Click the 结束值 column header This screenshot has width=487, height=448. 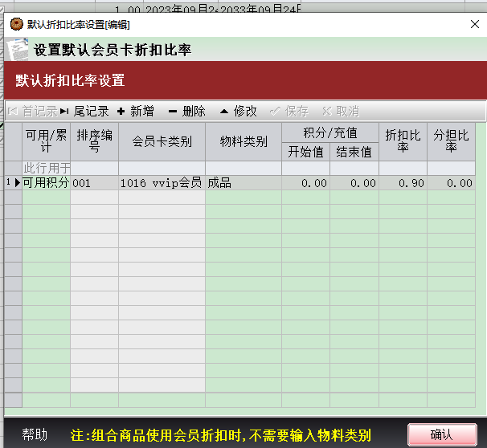tap(354, 152)
